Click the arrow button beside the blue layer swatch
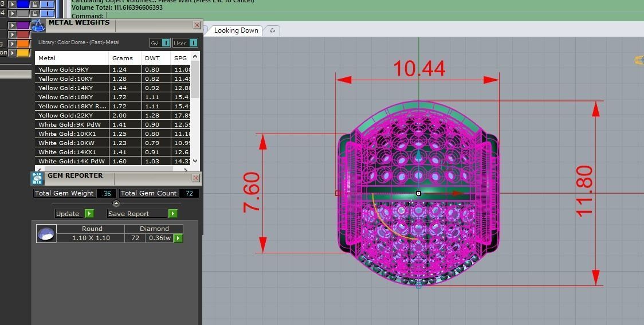The height and width of the screenshot is (325, 644). coord(13,4)
